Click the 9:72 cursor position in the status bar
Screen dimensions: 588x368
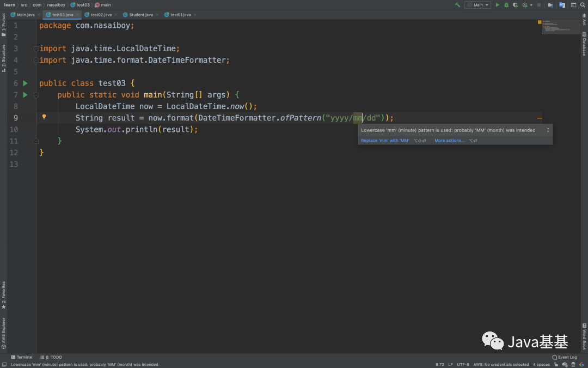click(x=440, y=364)
